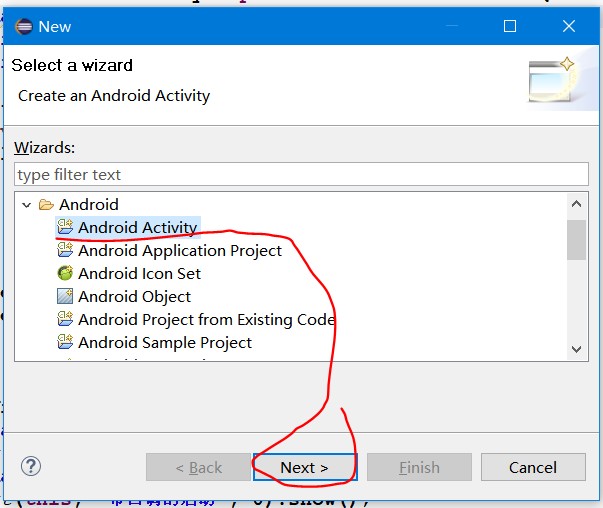This screenshot has width=603, height=508.
Task: Click the Cancel button
Action: 533,467
